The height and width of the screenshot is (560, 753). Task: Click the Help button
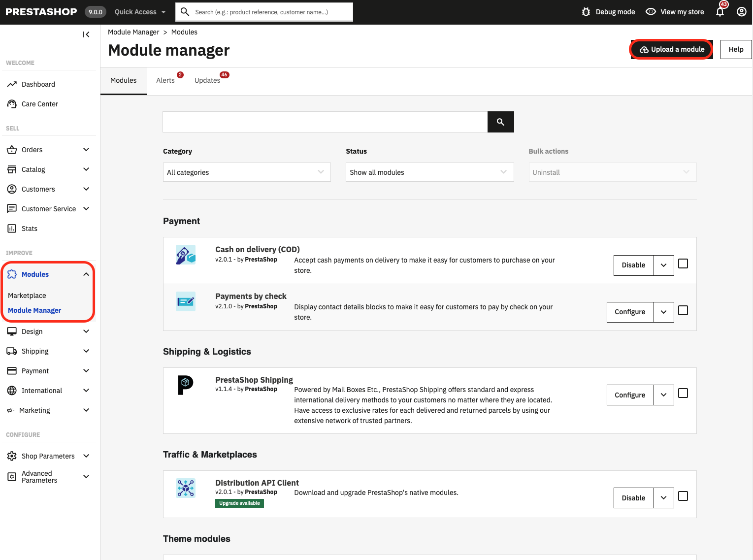point(736,49)
